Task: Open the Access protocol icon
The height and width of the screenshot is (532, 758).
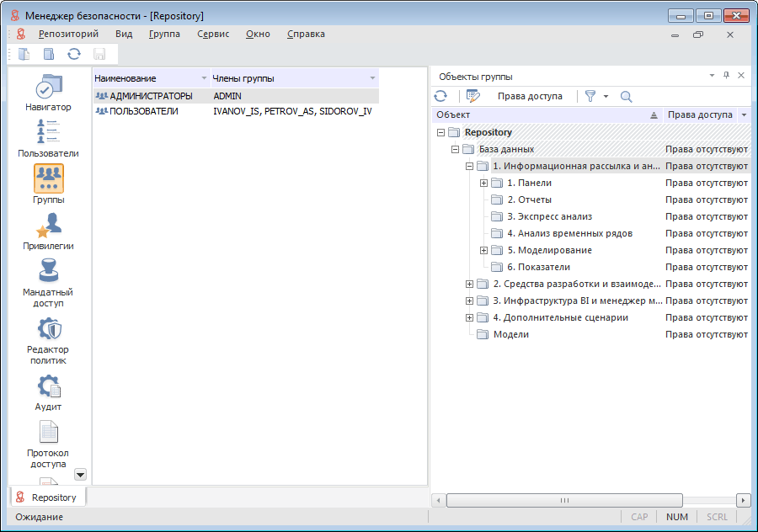Action: click(x=48, y=433)
